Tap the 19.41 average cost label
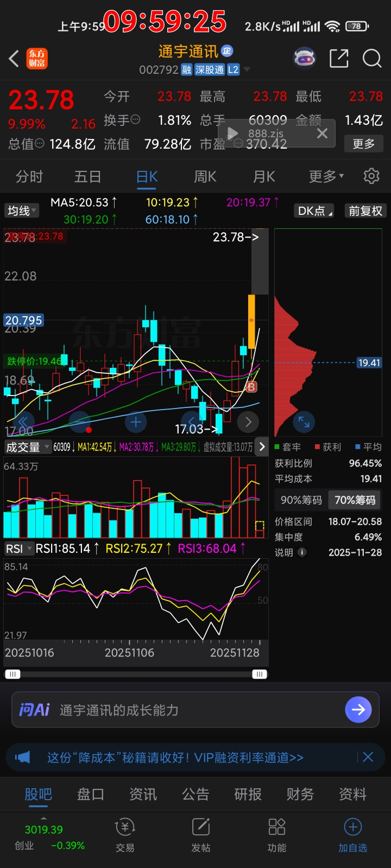 (369, 362)
